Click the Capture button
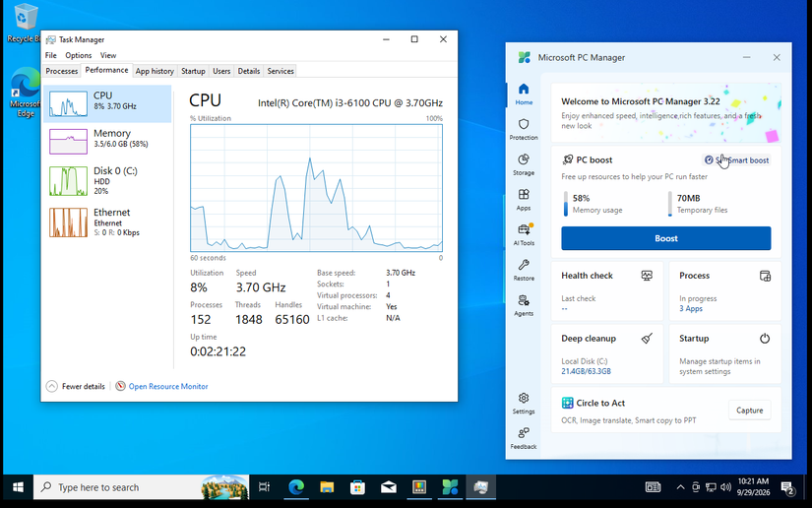 click(749, 411)
